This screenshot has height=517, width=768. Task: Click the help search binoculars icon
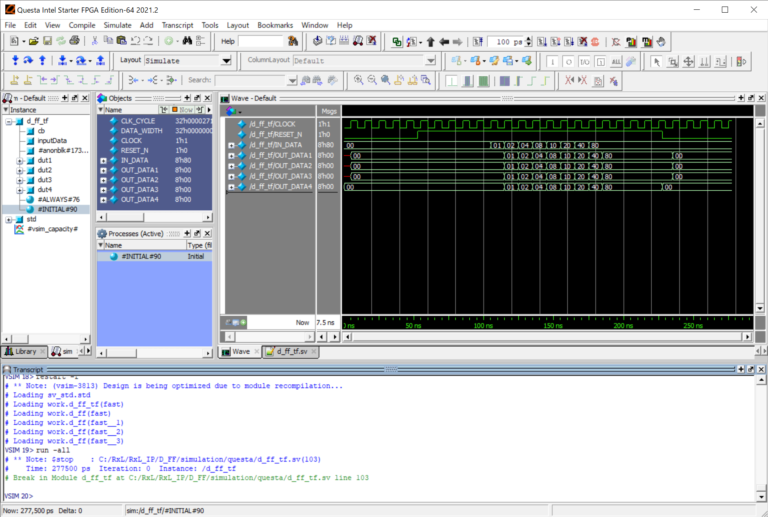tap(293, 41)
